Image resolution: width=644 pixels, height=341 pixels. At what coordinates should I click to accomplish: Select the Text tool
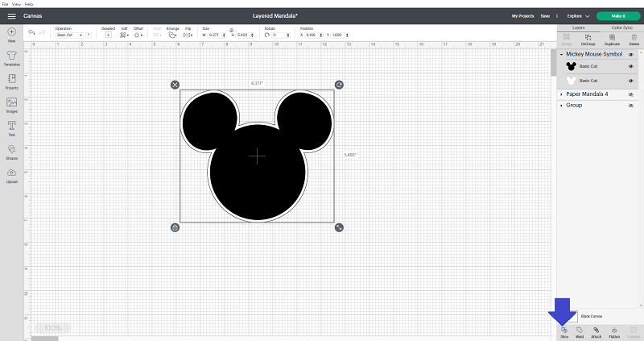point(11,129)
